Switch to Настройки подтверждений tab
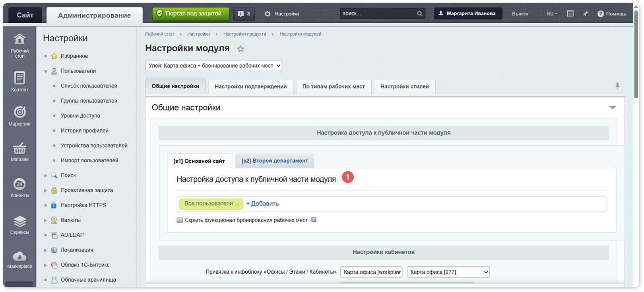 (x=251, y=86)
